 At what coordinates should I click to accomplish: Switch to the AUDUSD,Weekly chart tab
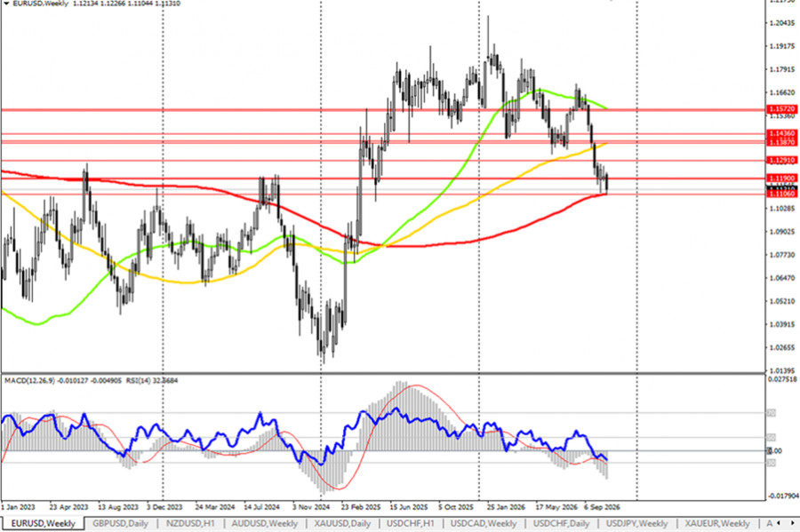(x=264, y=523)
